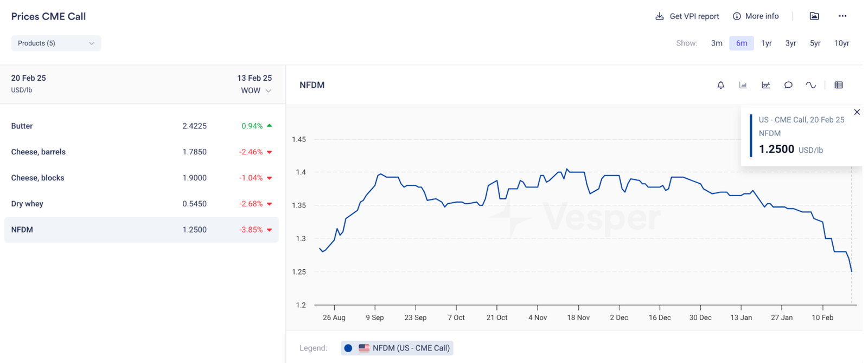
Task: Close the NFDM price tooltip
Action: pos(857,112)
